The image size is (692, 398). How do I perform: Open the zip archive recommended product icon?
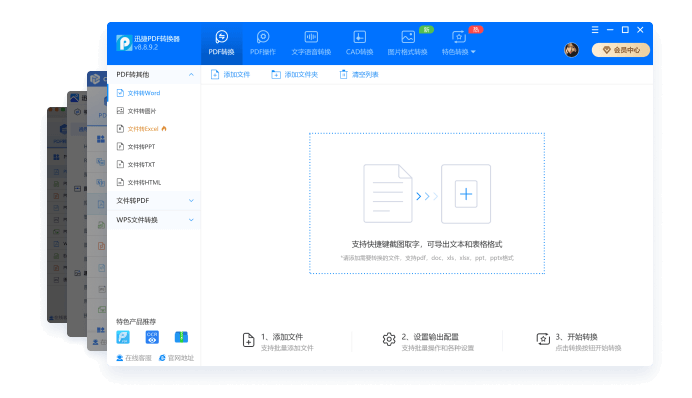tap(181, 337)
